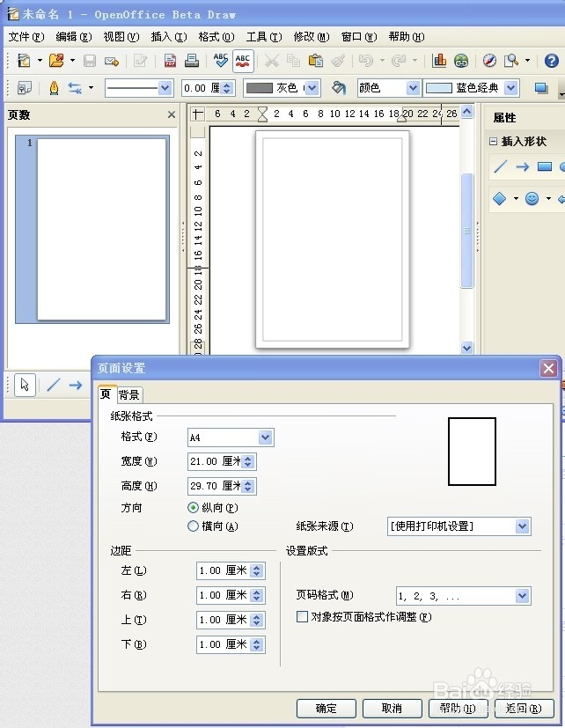Open the New document dropdown arrow
Screen dimensions: 565x728
click(x=40, y=61)
